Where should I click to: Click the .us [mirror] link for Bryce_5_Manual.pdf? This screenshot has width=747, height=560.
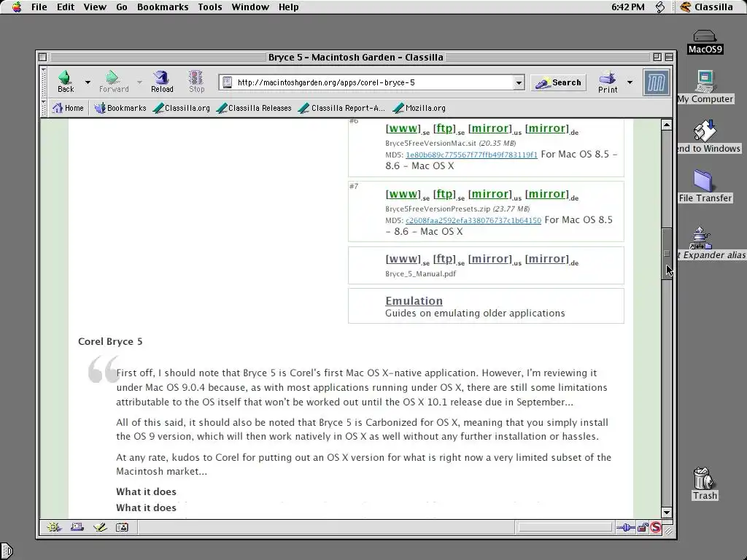pyautogui.click(x=489, y=259)
